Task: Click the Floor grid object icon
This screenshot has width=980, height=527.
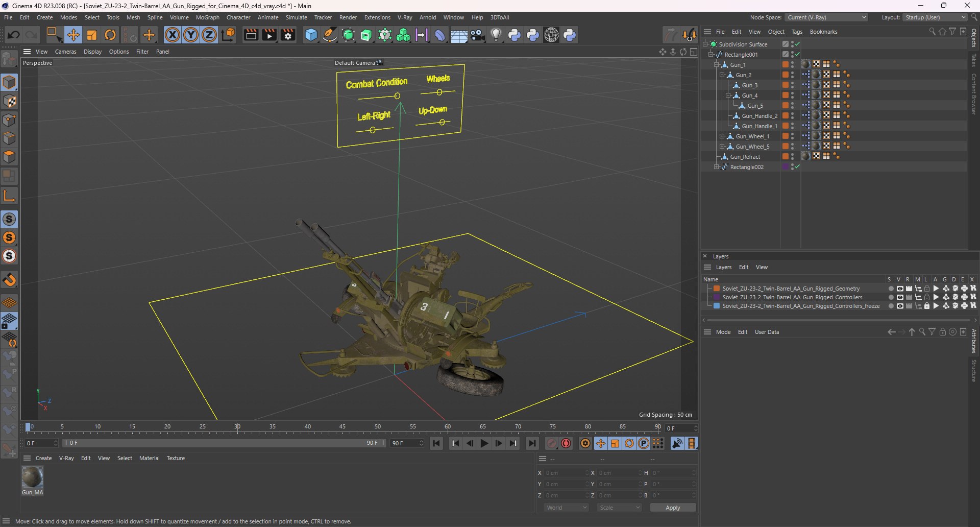Action: click(458, 35)
